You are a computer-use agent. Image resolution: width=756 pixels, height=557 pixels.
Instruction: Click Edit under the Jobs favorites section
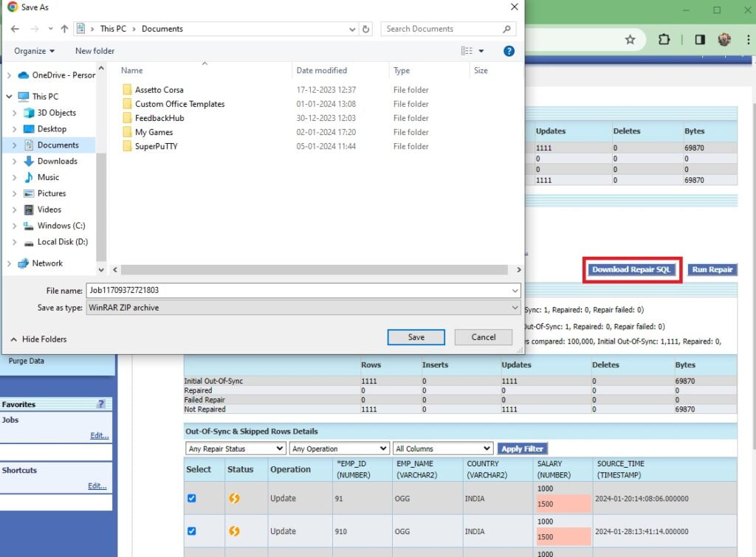pyautogui.click(x=99, y=435)
